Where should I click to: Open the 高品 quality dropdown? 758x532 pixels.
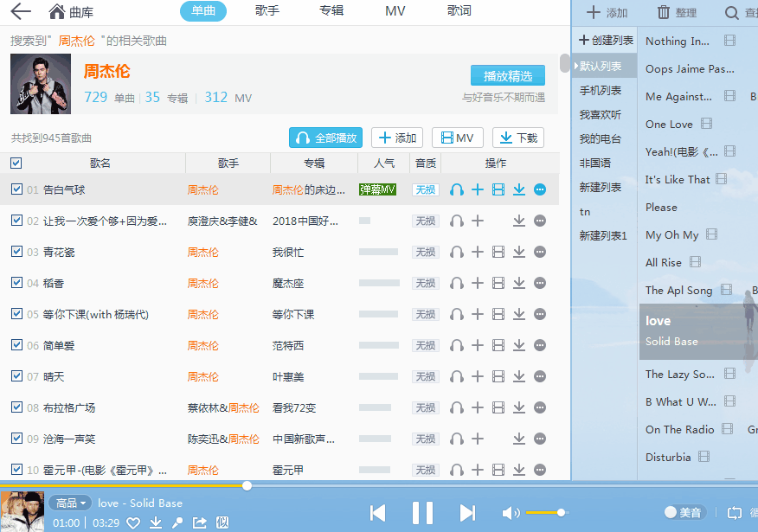pos(70,503)
